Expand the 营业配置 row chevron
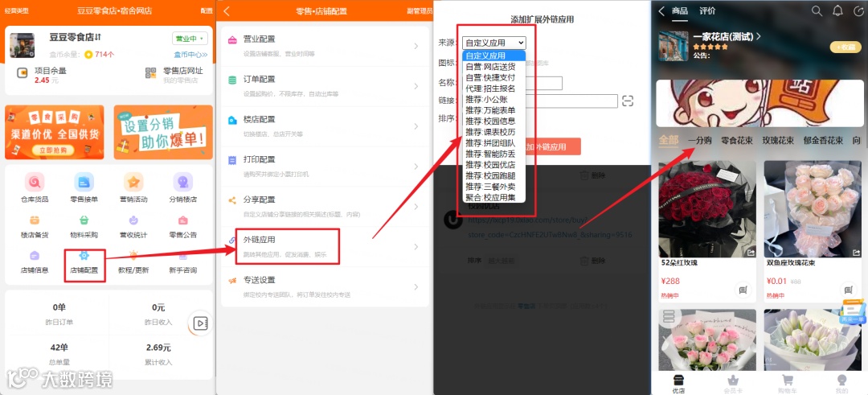This screenshot has width=868, height=395. click(x=416, y=47)
